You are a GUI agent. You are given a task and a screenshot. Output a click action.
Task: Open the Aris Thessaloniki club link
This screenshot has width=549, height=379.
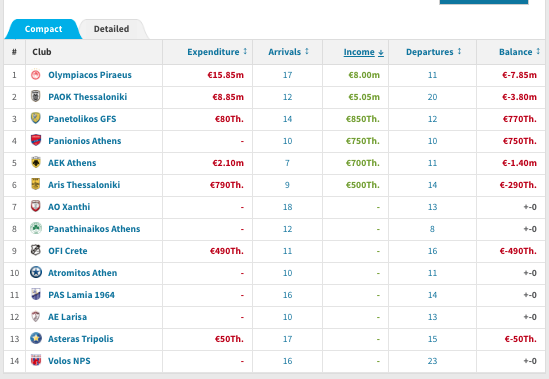point(84,185)
